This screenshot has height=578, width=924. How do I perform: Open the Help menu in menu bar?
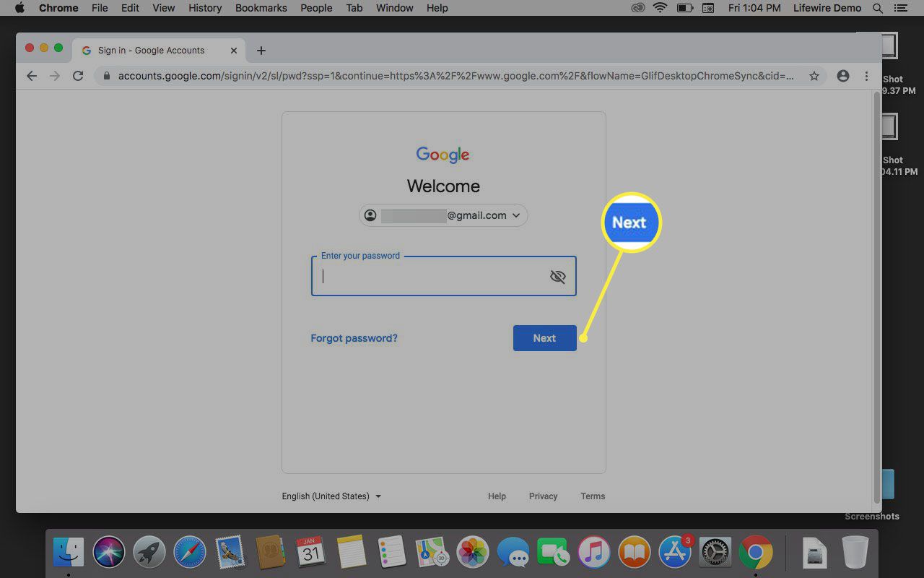(437, 8)
